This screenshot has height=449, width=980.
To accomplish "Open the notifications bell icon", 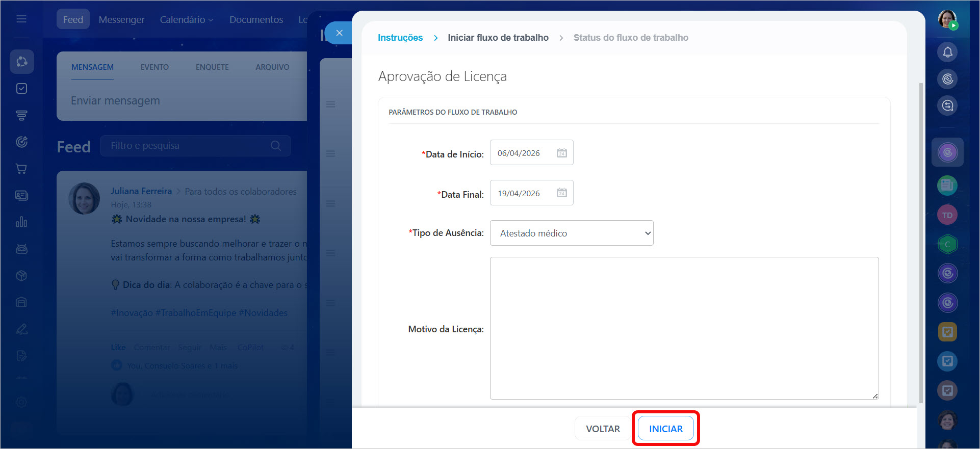I will [947, 52].
